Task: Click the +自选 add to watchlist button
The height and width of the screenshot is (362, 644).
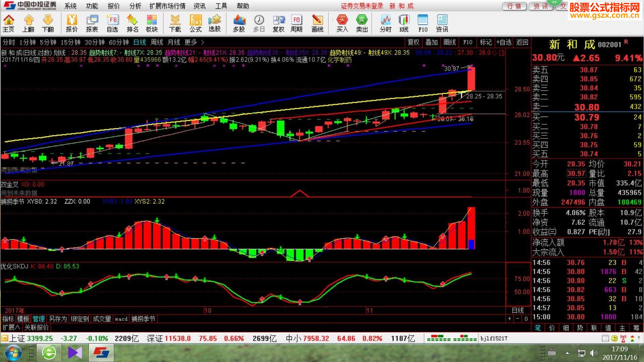Action: coord(504,42)
